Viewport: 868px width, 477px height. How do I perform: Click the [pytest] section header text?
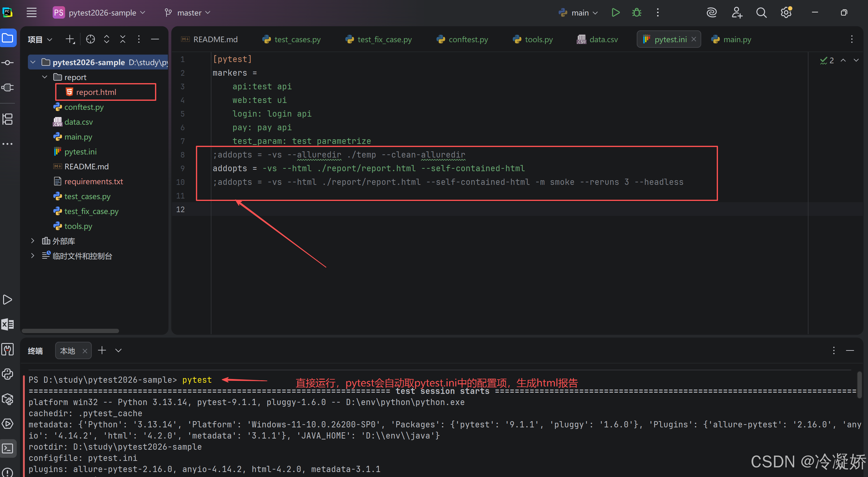[232, 59]
